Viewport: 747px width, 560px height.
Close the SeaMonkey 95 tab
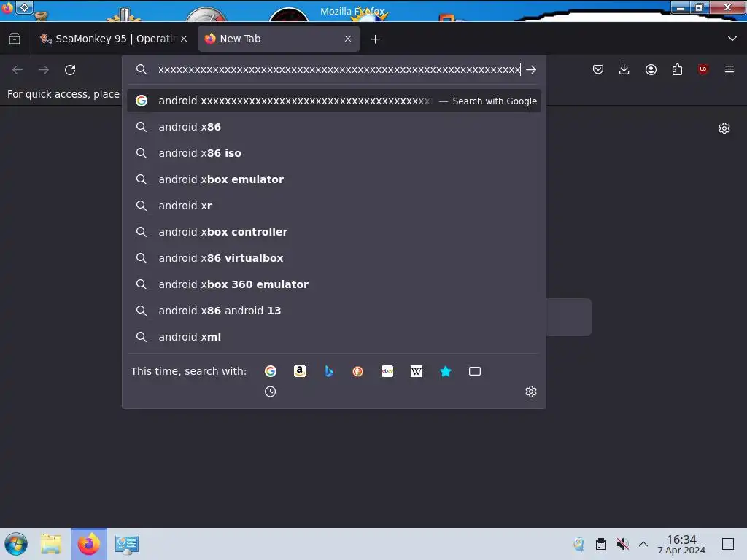pos(184,39)
